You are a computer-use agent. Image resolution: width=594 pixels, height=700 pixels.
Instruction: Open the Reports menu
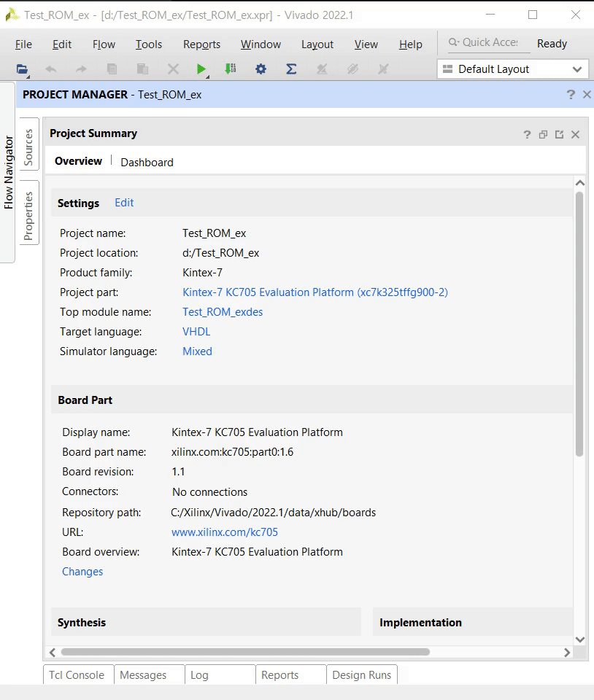[x=201, y=44]
